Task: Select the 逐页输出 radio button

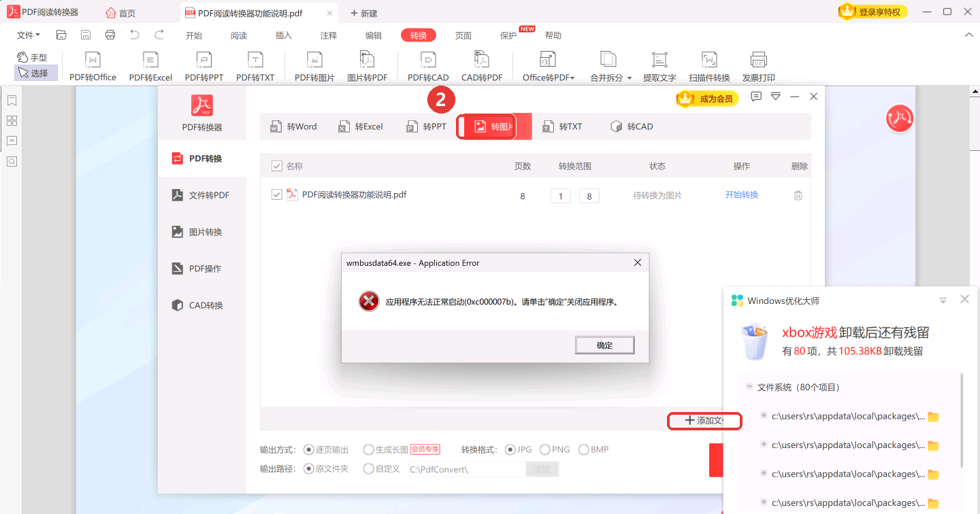Action: tap(309, 449)
